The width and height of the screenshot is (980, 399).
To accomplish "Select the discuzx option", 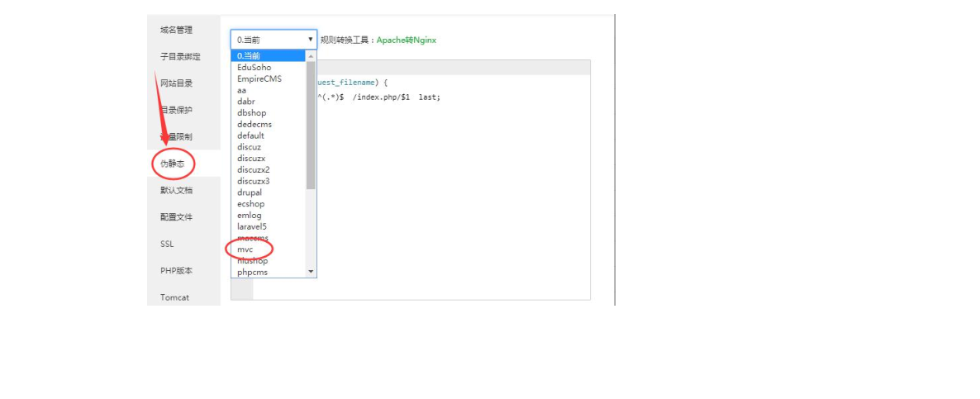I will [269, 159].
